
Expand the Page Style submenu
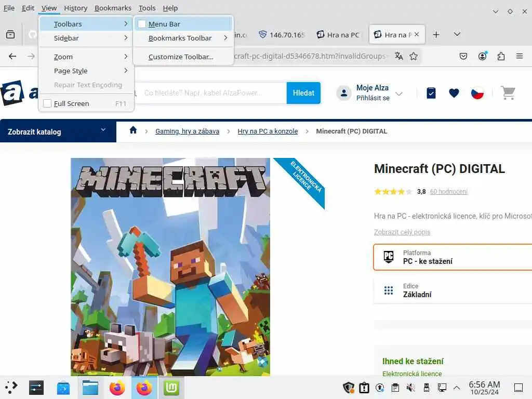[87, 71]
